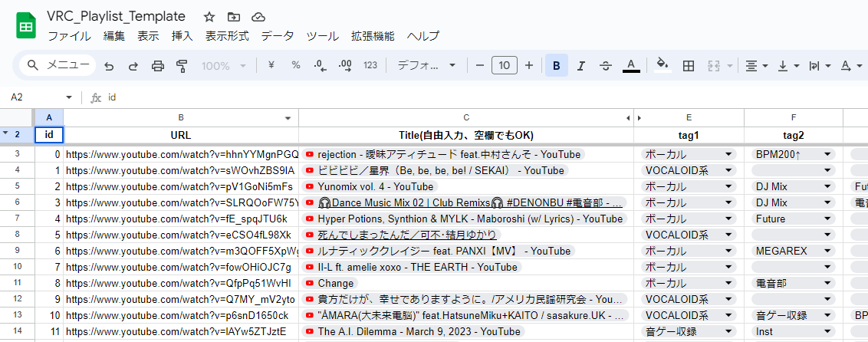This screenshot has height=342, width=868.
Task: Increase font size with plus button
Action: pyautogui.click(x=528, y=66)
